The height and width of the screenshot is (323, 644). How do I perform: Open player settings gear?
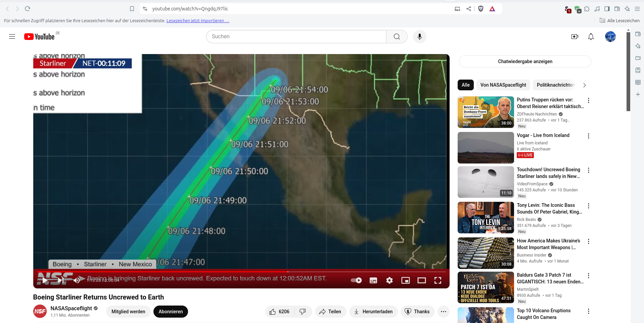(x=389, y=280)
